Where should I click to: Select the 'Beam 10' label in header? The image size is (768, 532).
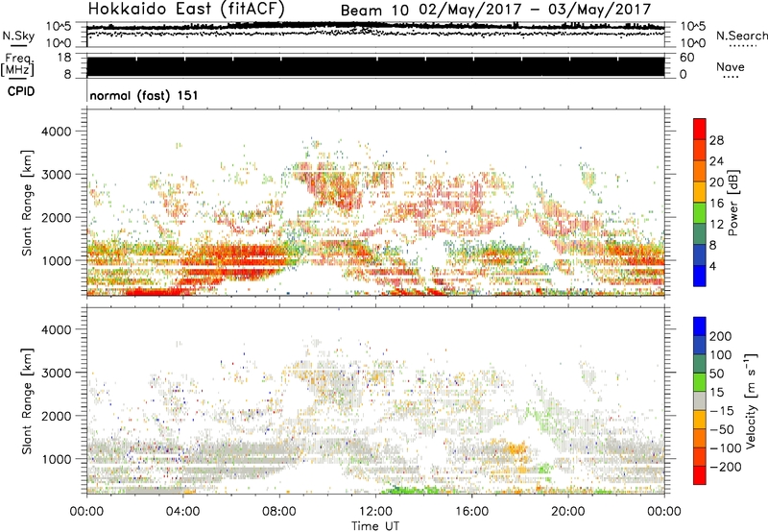coord(374,11)
